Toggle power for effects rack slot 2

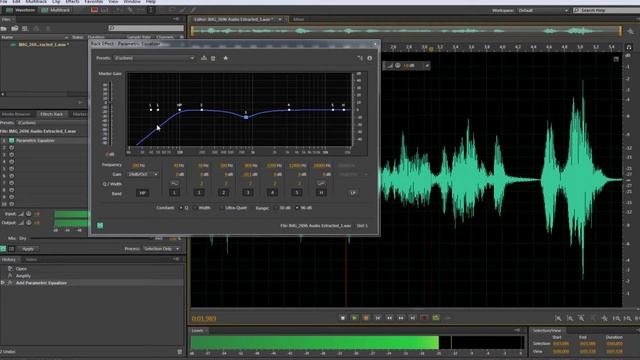click(11, 148)
